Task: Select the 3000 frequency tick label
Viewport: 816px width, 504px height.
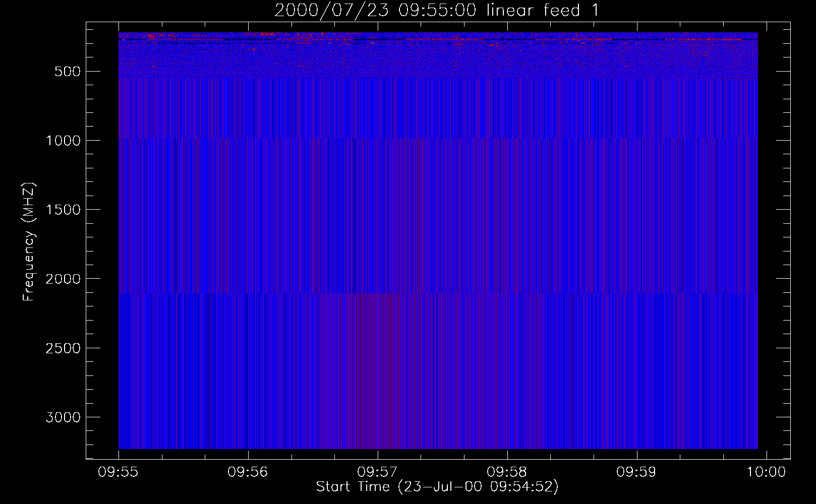Action: point(64,417)
